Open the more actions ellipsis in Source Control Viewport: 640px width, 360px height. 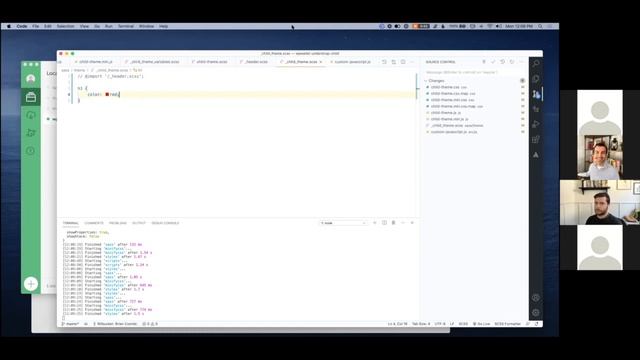click(521, 62)
